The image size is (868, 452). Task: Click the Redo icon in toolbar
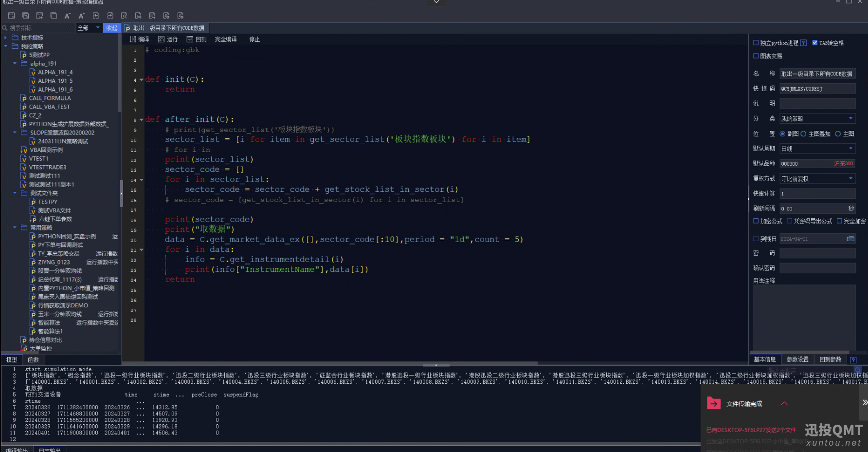coord(110,16)
